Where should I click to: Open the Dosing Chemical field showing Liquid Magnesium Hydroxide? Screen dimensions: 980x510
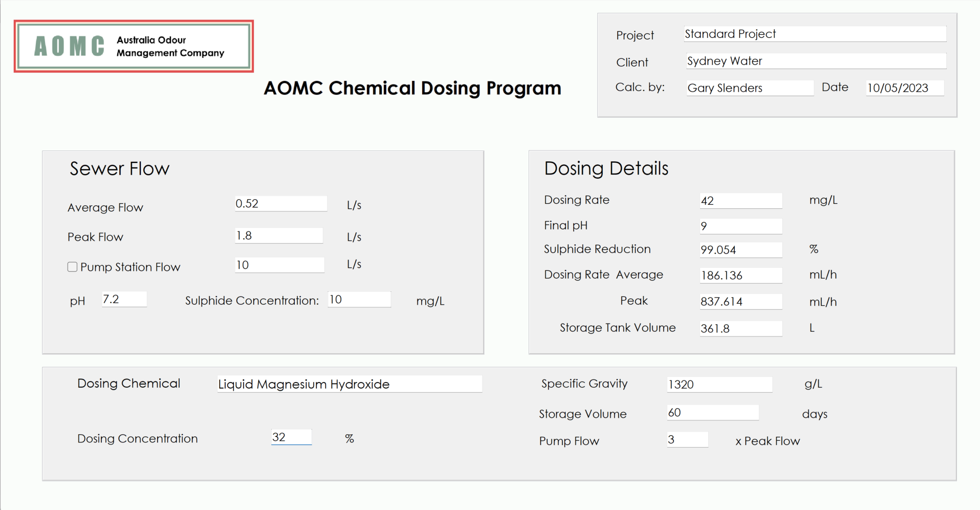[x=349, y=384]
